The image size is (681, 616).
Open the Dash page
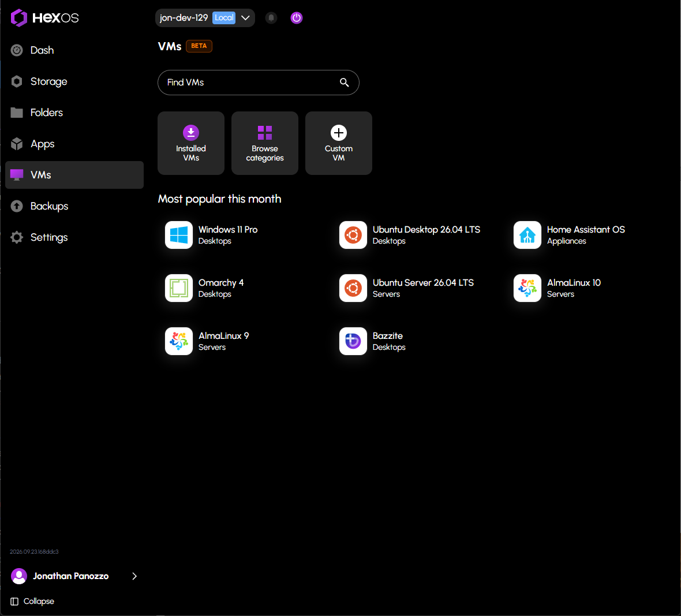pos(74,50)
